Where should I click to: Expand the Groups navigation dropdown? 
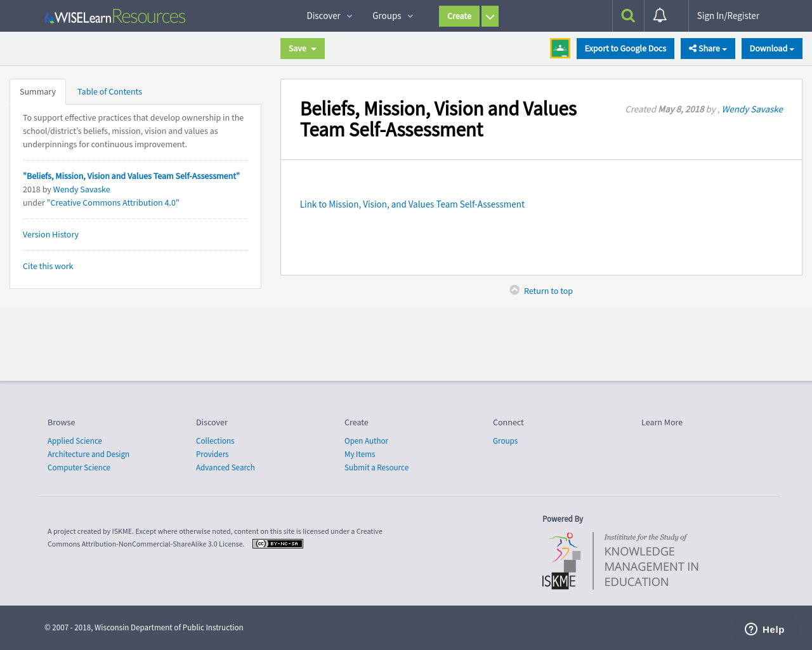point(391,15)
